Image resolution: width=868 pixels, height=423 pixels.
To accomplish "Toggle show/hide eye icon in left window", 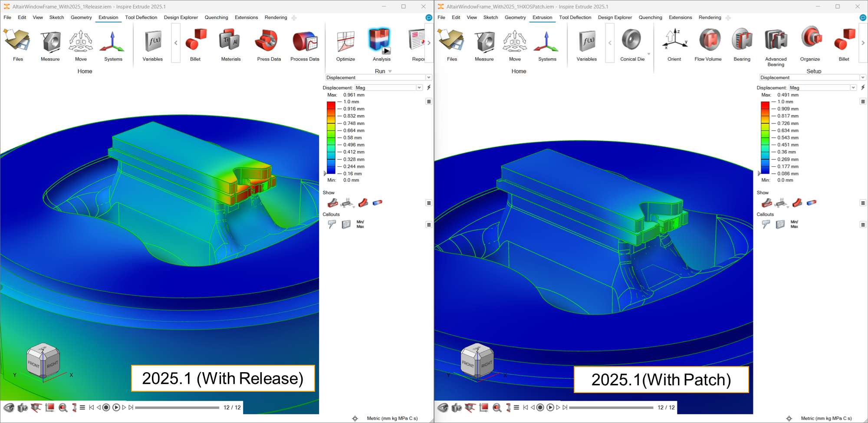I will (9, 407).
